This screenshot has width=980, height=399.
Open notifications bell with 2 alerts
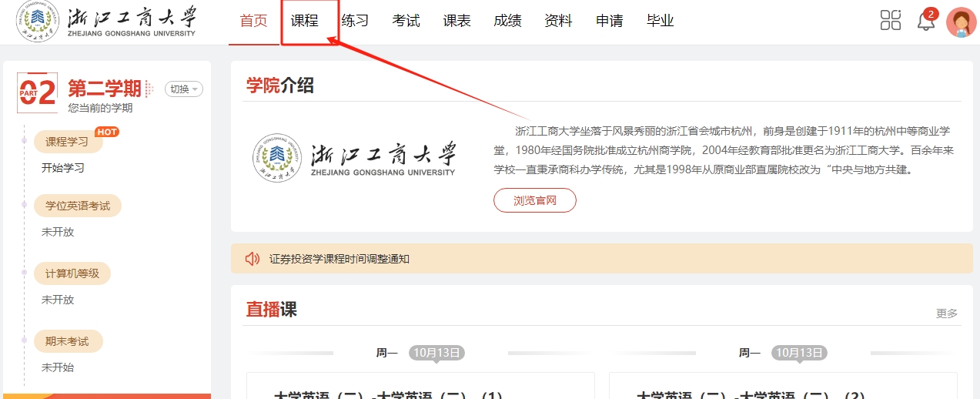926,22
